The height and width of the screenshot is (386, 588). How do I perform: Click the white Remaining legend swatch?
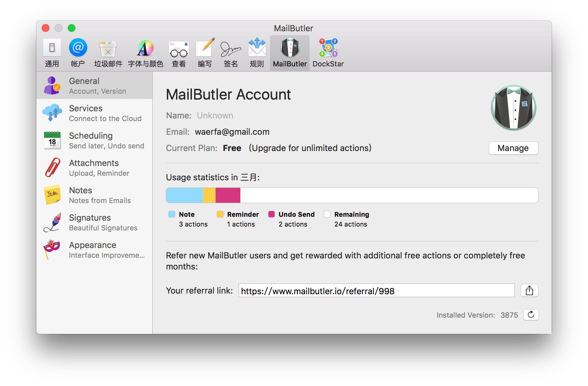point(327,214)
